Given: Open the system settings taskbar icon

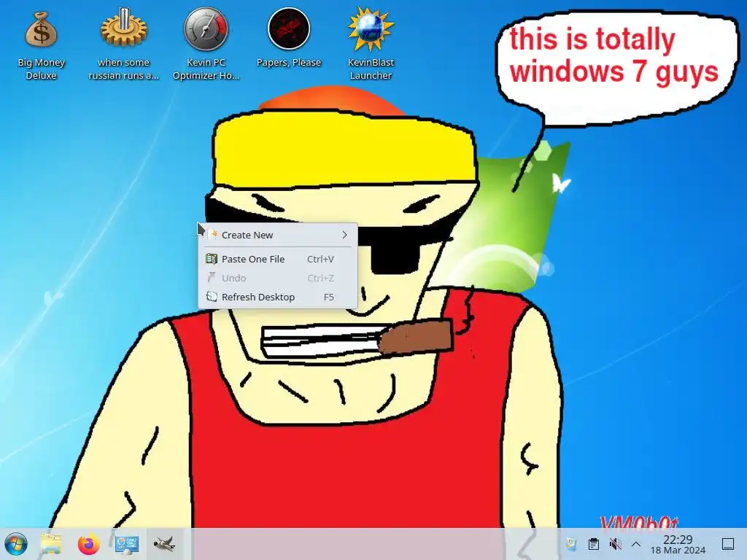Looking at the screenshot, I should point(127,544).
